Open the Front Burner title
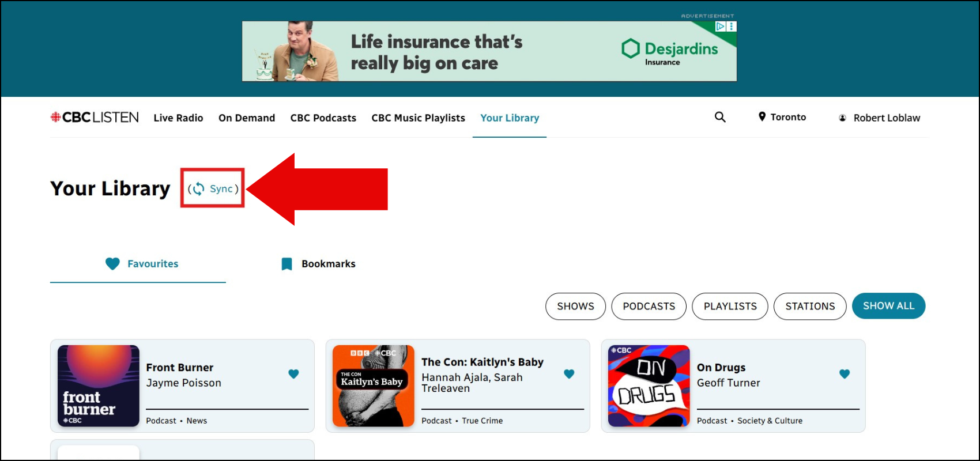Viewport: 980px width, 461px height. tap(180, 368)
